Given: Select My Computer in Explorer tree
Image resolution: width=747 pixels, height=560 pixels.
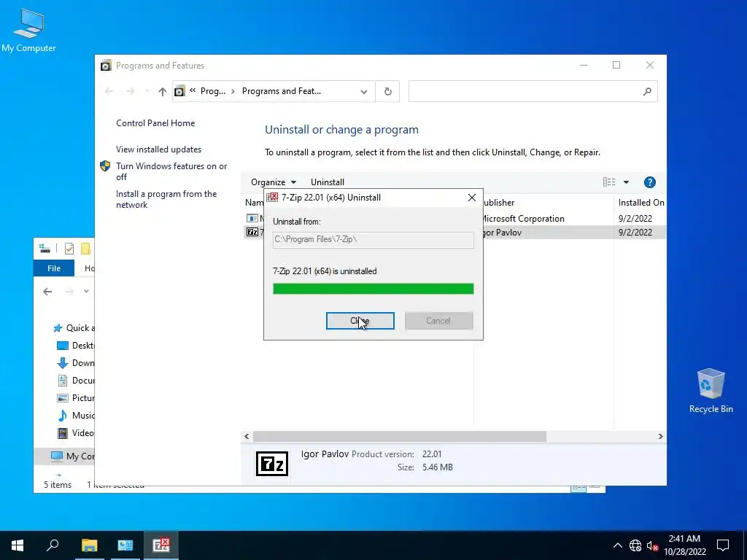Looking at the screenshot, I should click(x=72, y=456).
